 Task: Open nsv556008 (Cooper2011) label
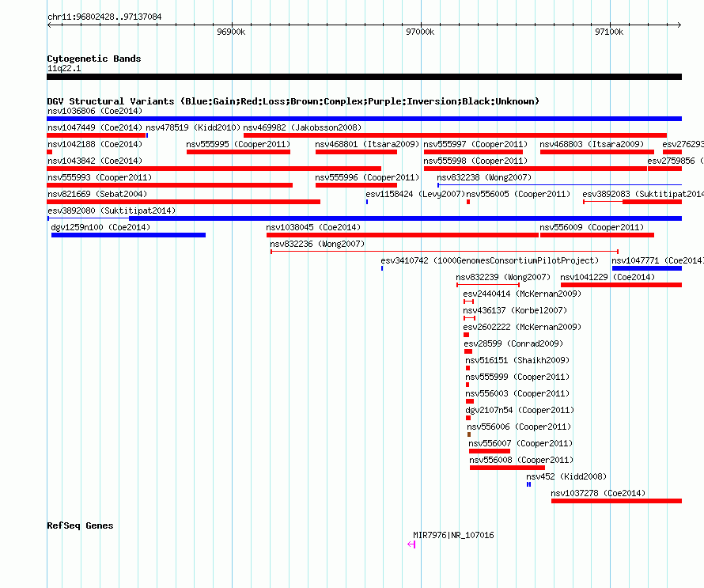[x=521, y=460]
